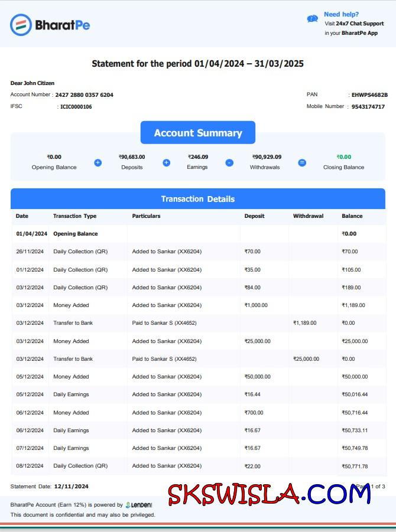The height and width of the screenshot is (532, 396).
Task: Click the plus icon between Deposits and Earnings
Action: click(167, 162)
